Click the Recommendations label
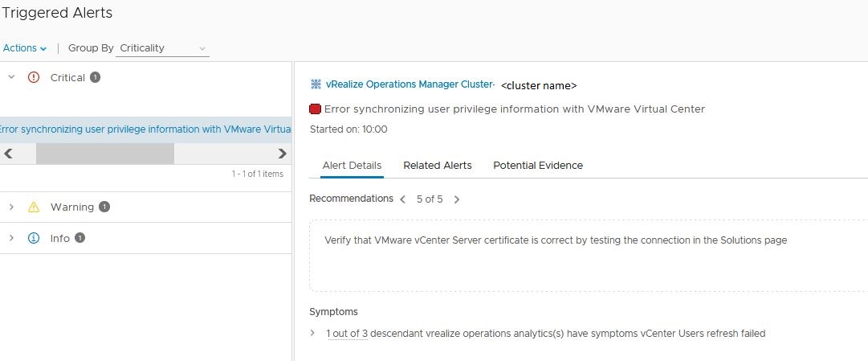 pyautogui.click(x=352, y=199)
